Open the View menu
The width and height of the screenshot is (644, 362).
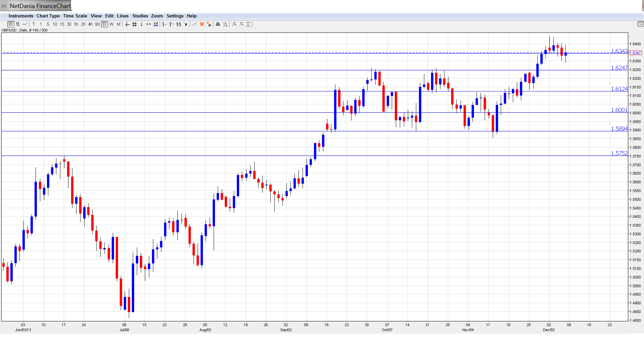96,16
